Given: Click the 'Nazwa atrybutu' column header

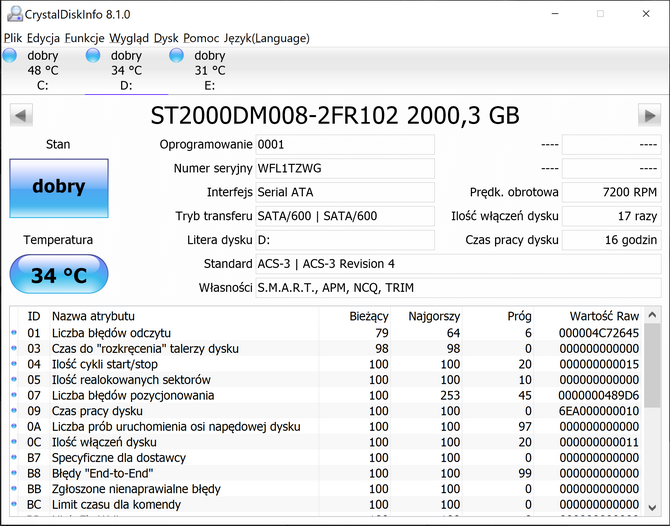Looking at the screenshot, I should point(184,316).
